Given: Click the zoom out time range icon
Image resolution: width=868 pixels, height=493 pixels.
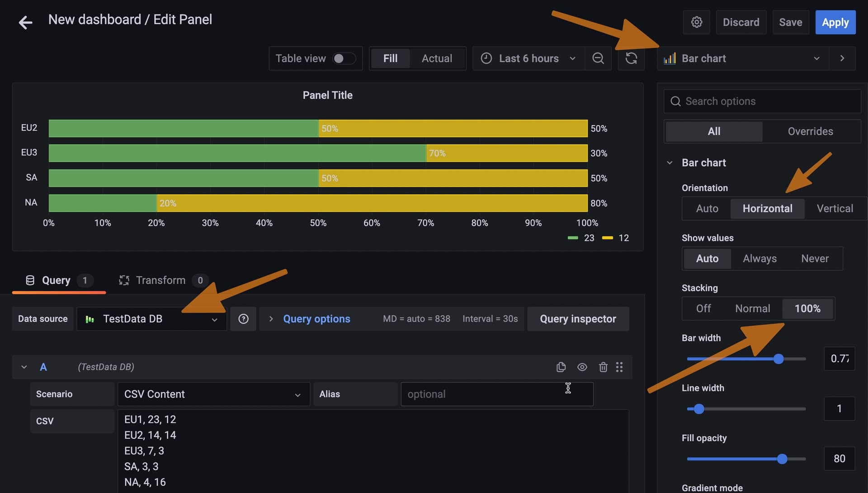Looking at the screenshot, I should [598, 58].
